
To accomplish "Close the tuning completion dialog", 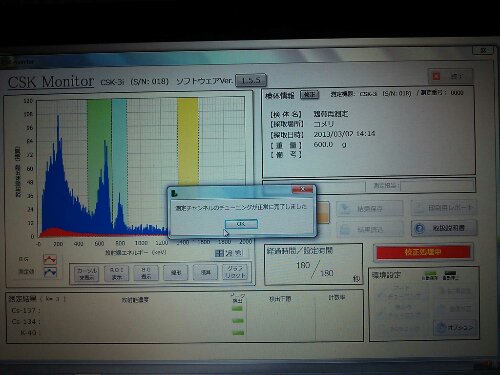I will pyautogui.click(x=302, y=189).
